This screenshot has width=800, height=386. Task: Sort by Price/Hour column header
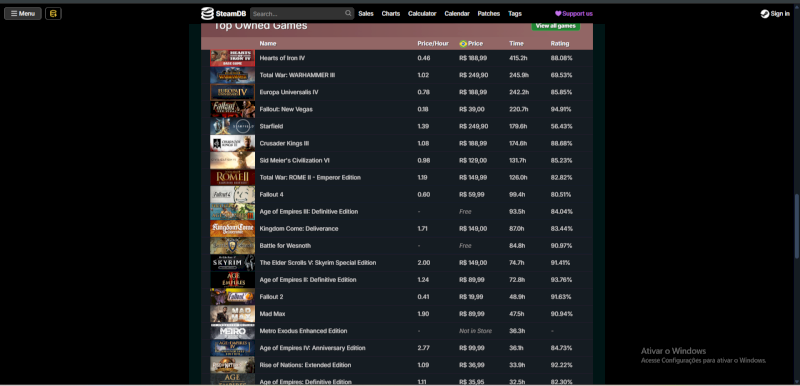[433, 43]
